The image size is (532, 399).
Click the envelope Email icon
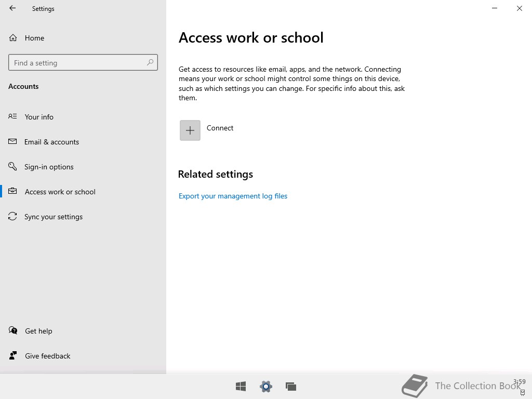[x=12, y=141]
